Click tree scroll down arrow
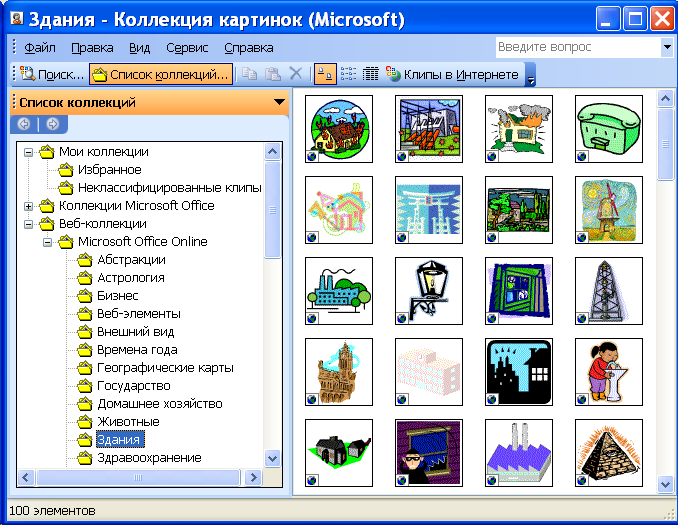 tap(272, 458)
